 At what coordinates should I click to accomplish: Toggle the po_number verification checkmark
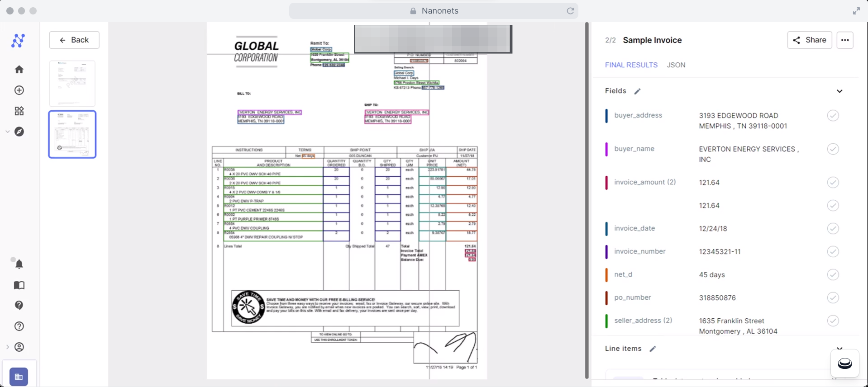point(833,297)
